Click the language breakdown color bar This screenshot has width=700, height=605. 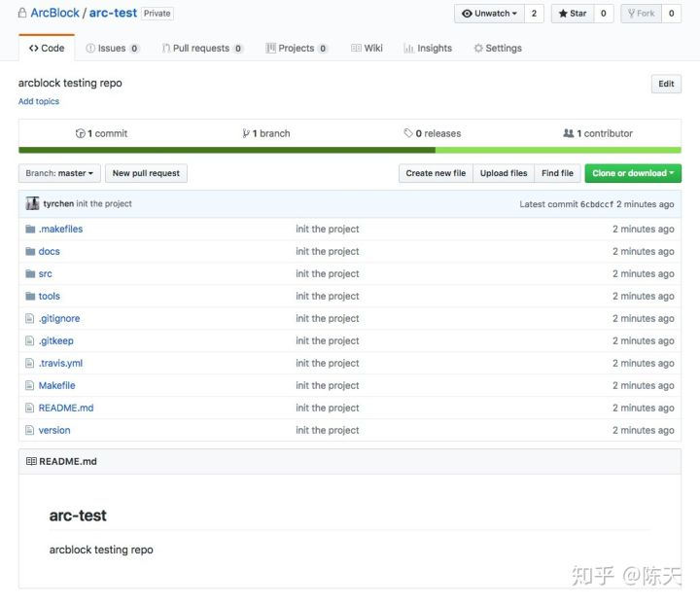coord(350,151)
